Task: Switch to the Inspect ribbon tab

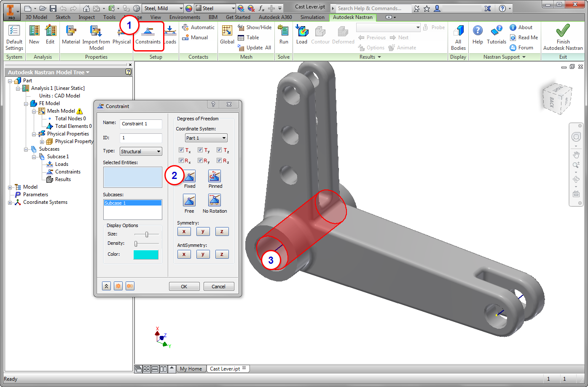Action: [87, 17]
